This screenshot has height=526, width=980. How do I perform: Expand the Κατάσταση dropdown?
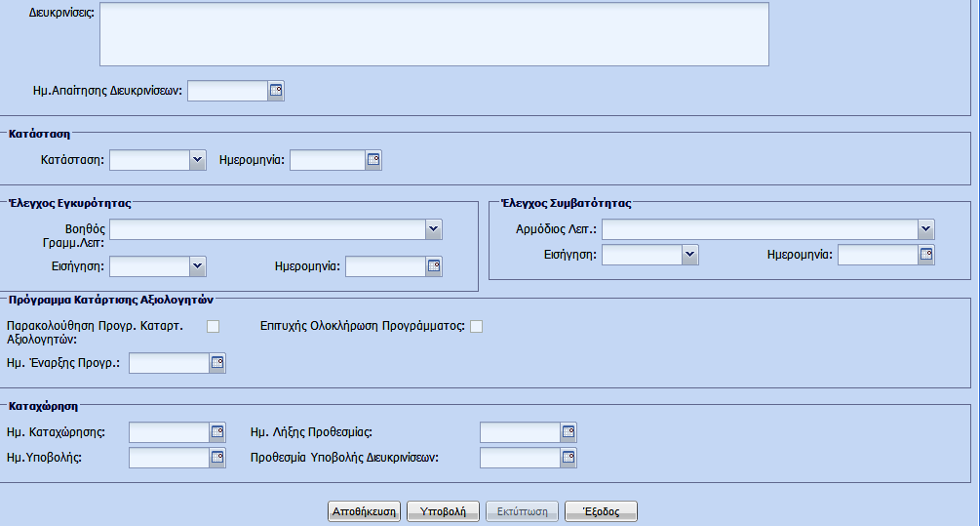(x=198, y=160)
